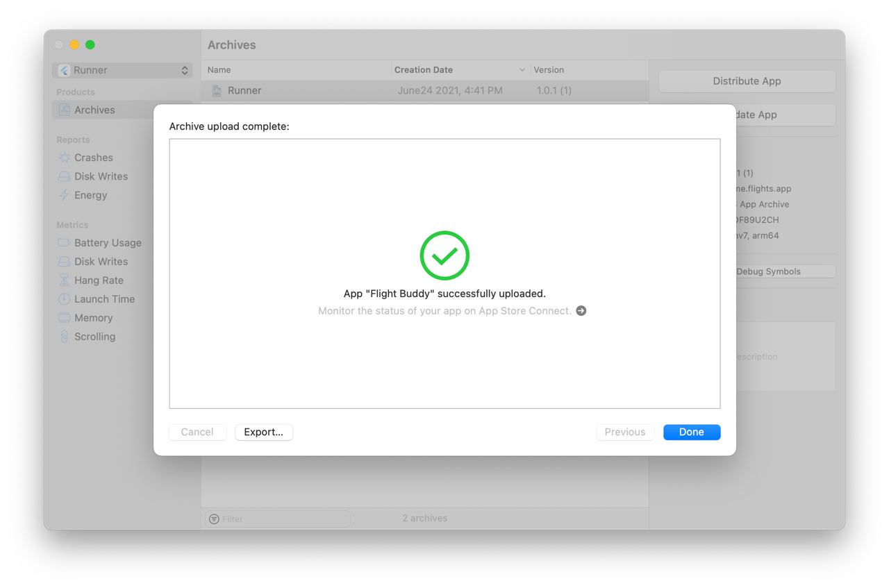Screen dimensions: 889x588
Task: Click the Crashes icon
Action: tap(64, 158)
